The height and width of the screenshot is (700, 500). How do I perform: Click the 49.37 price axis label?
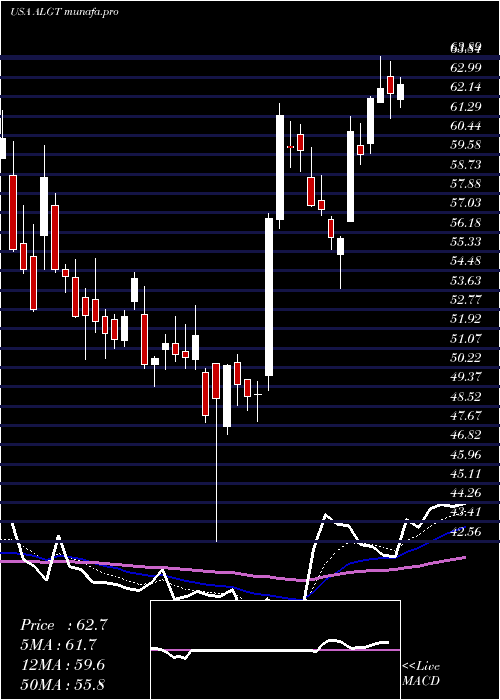point(466,377)
